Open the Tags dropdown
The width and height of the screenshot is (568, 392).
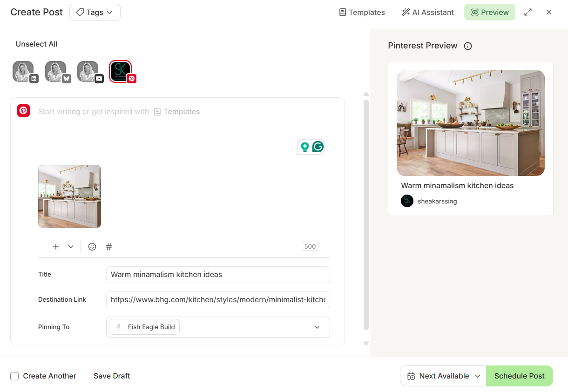click(x=95, y=12)
